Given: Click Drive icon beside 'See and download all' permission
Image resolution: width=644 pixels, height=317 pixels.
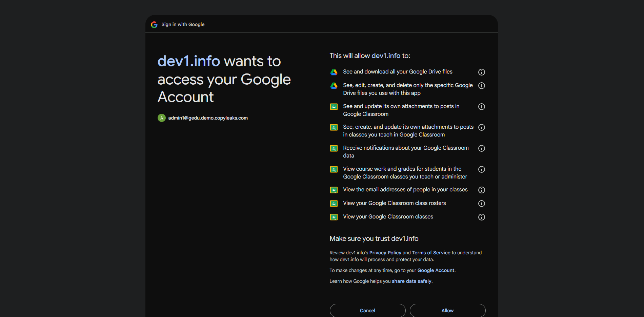Looking at the screenshot, I should (334, 72).
